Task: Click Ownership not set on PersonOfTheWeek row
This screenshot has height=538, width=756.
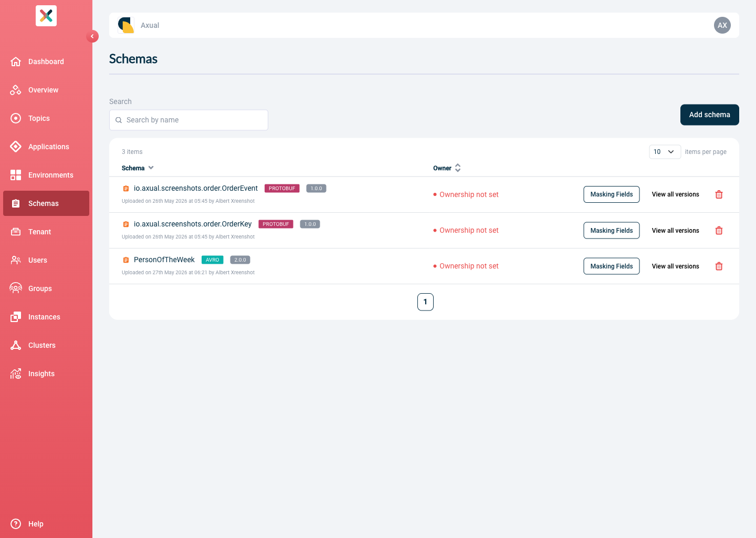Action: pyautogui.click(x=469, y=266)
